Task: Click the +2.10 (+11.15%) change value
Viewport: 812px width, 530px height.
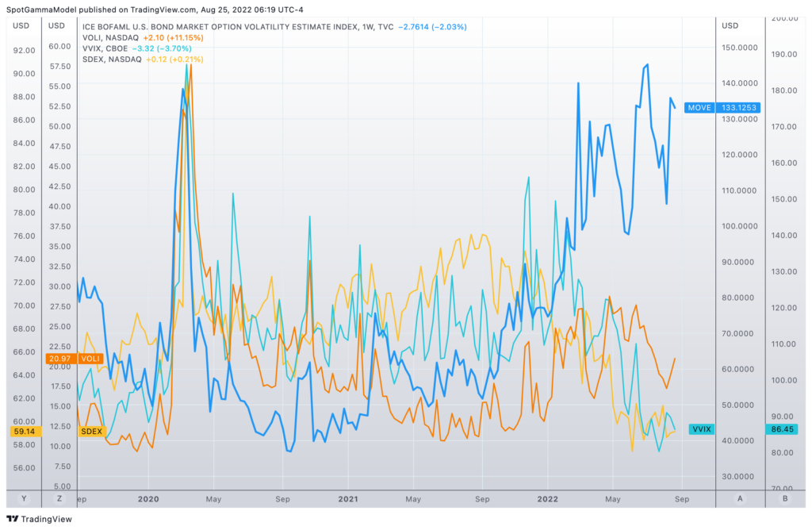Action: [x=173, y=38]
